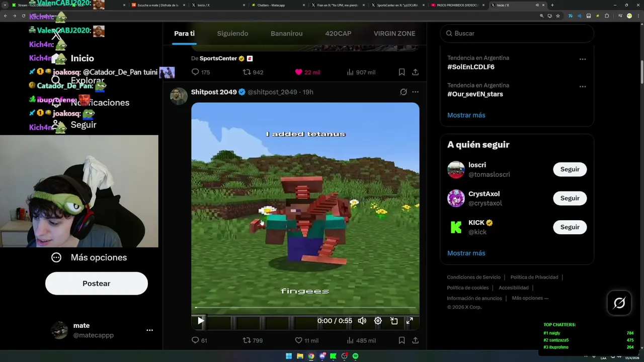Open Grok icon on Shitpost 2049 post
This screenshot has height=362, width=644.
(403, 92)
